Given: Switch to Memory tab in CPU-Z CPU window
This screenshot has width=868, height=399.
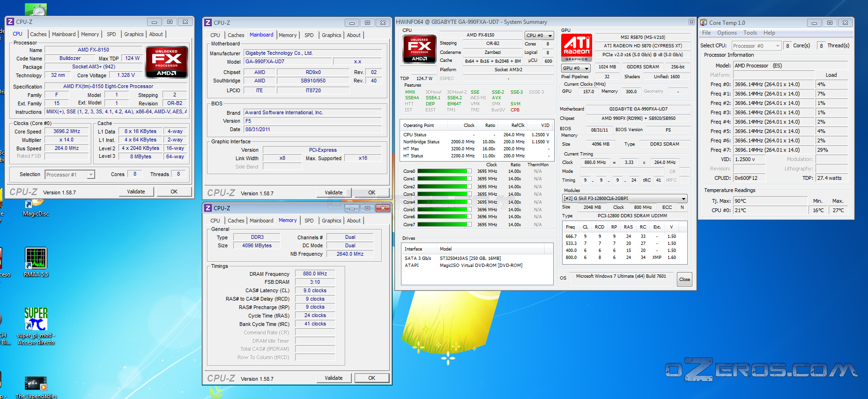Looking at the screenshot, I should click(90, 34).
